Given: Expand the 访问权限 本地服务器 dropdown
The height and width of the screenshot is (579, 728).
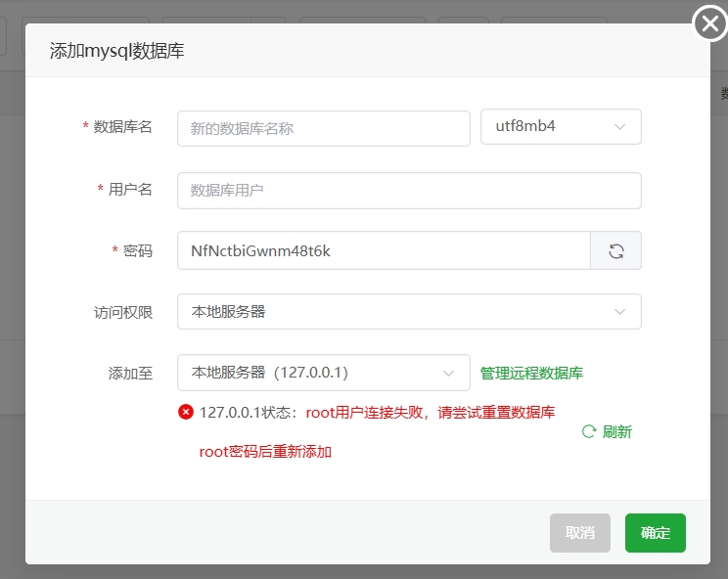Looking at the screenshot, I should click(x=409, y=311).
